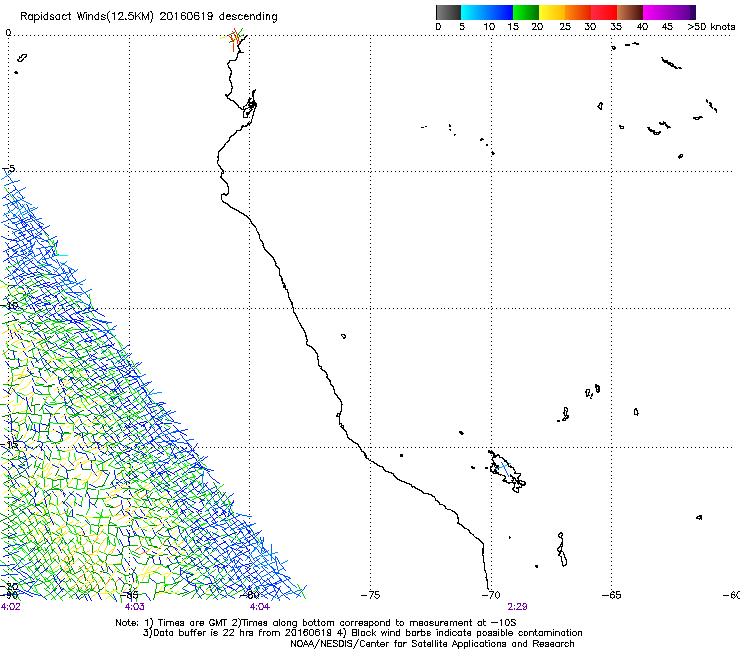Pick the orange 25-30 knots legend swatch

(578, 12)
